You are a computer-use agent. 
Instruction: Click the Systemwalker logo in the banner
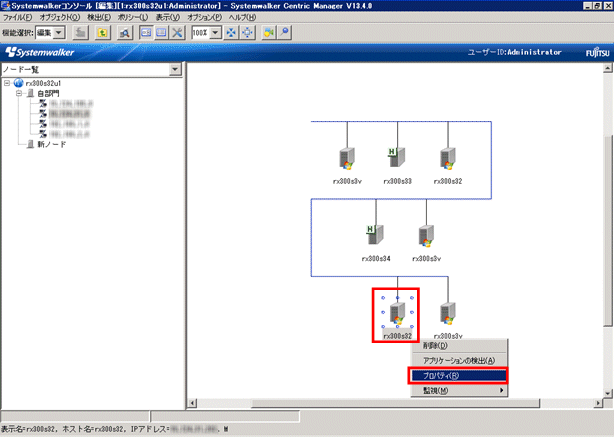click(x=40, y=52)
